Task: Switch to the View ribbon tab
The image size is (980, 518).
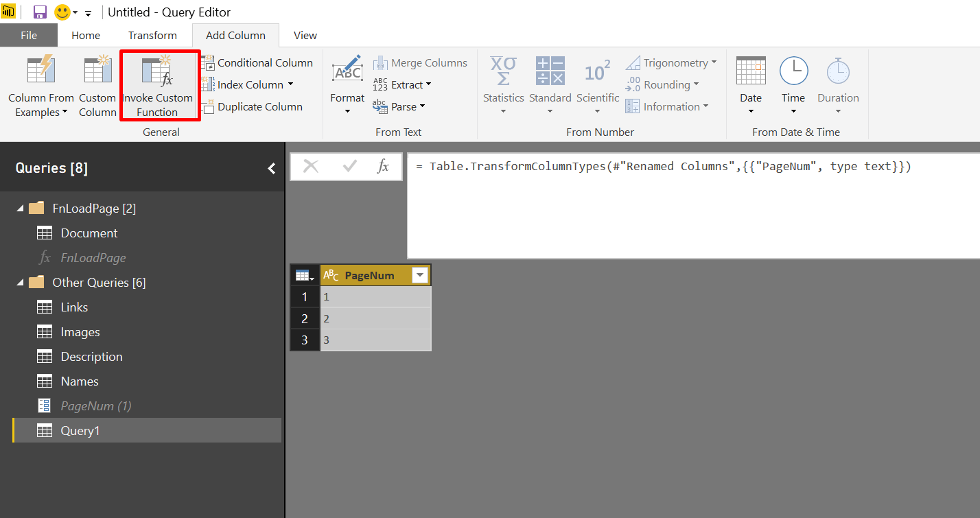Action: [305, 36]
